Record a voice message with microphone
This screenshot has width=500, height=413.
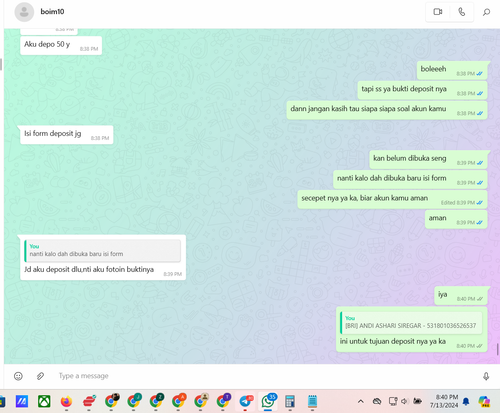coord(486,376)
